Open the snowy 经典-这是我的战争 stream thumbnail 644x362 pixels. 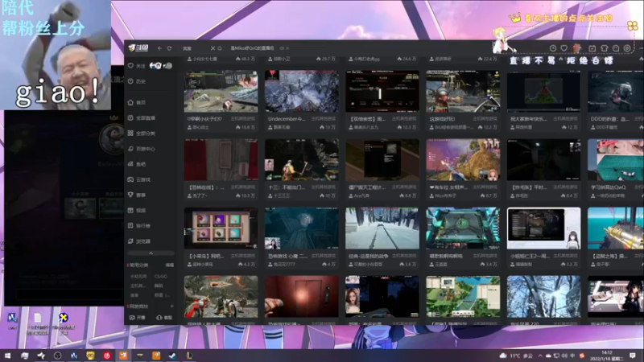point(382,228)
